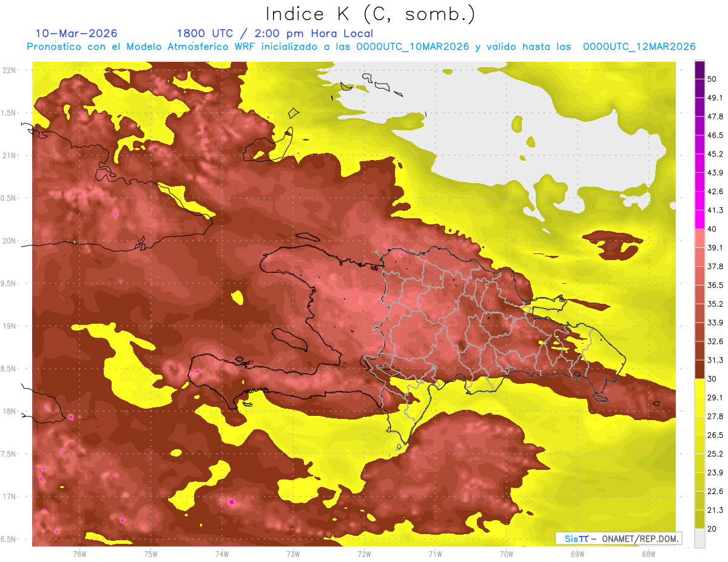Click the legend value '22.6'
This screenshot has height=562, width=728.
(x=715, y=492)
